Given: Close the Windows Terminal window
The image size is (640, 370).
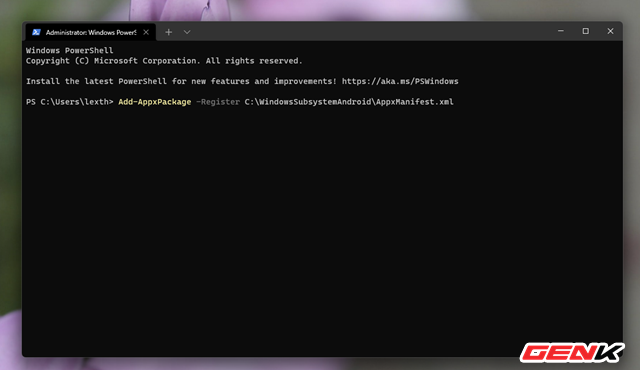Looking at the screenshot, I should pos(610,31).
